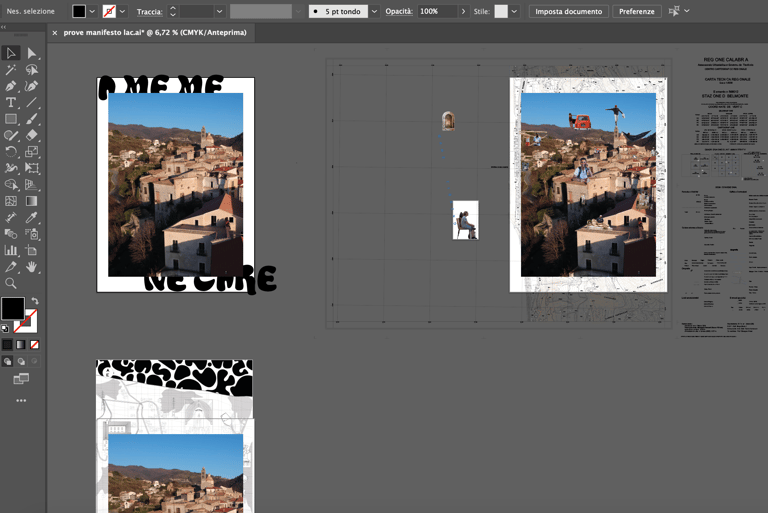Open the Edit Toolbar three-dots menu

point(21,400)
